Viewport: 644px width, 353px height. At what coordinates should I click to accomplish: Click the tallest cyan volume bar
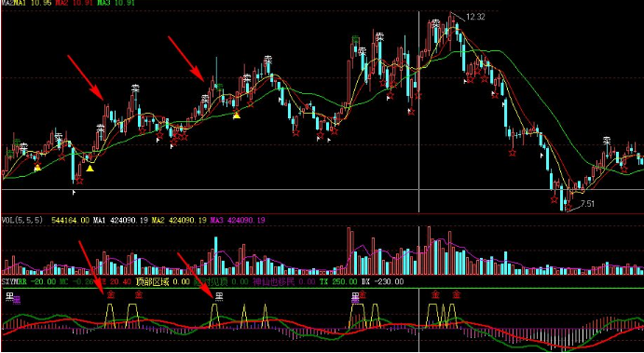[216, 255]
